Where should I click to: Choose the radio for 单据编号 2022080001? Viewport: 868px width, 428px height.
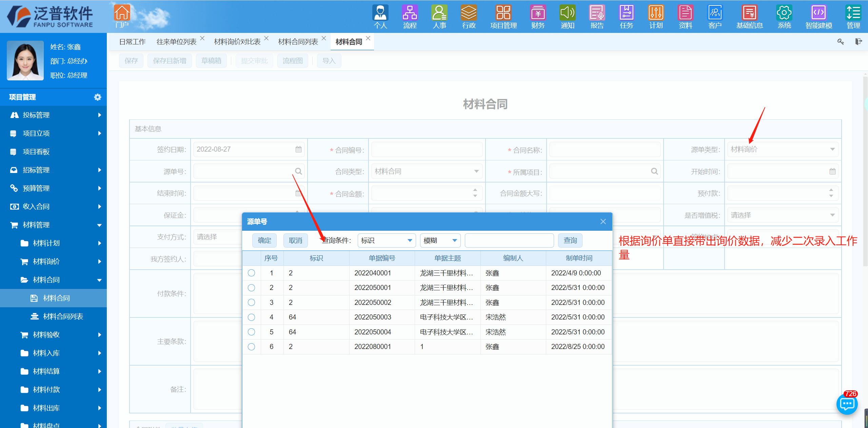click(x=251, y=347)
